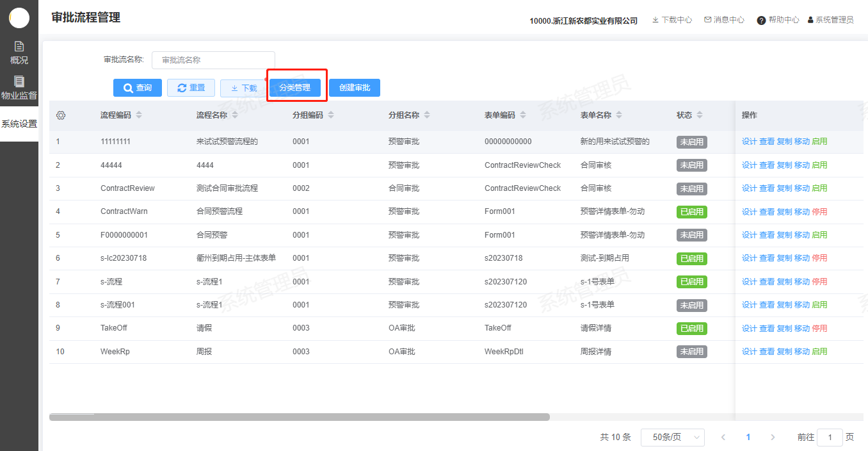Disable the ContractWarn workflow via 停用
Image resolution: width=868 pixels, height=451 pixels.
click(x=819, y=211)
